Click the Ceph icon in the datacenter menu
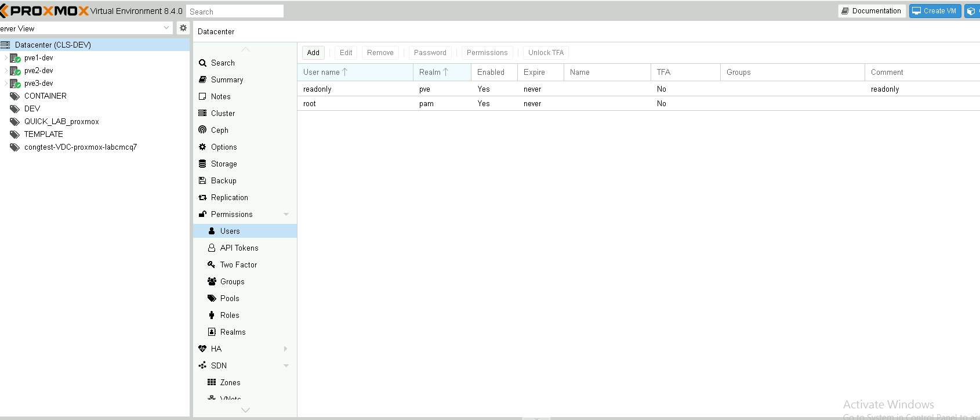The image size is (980, 420). pyautogui.click(x=202, y=130)
